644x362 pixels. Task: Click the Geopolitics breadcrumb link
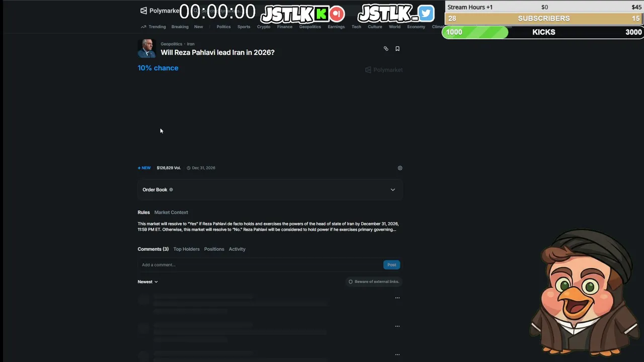click(172, 44)
